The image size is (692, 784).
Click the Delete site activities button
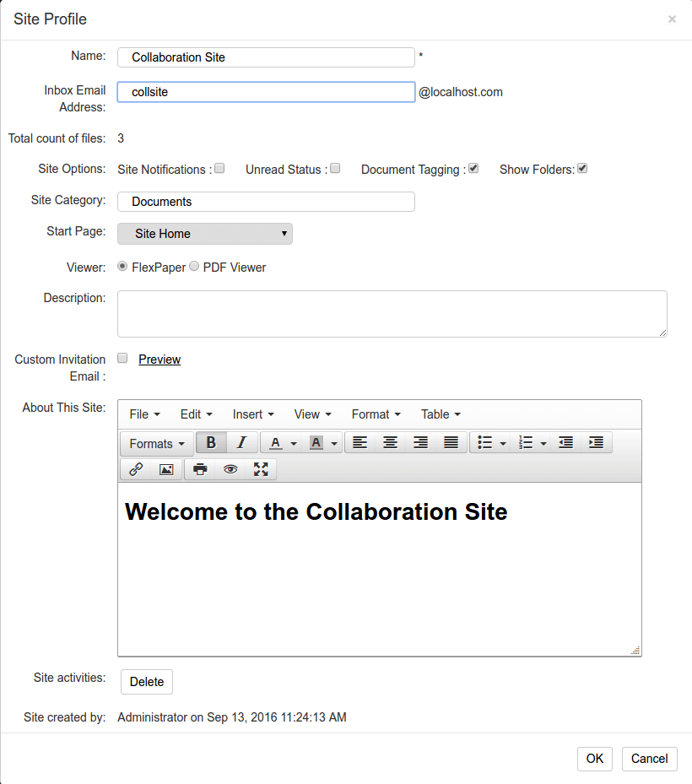pyautogui.click(x=147, y=682)
